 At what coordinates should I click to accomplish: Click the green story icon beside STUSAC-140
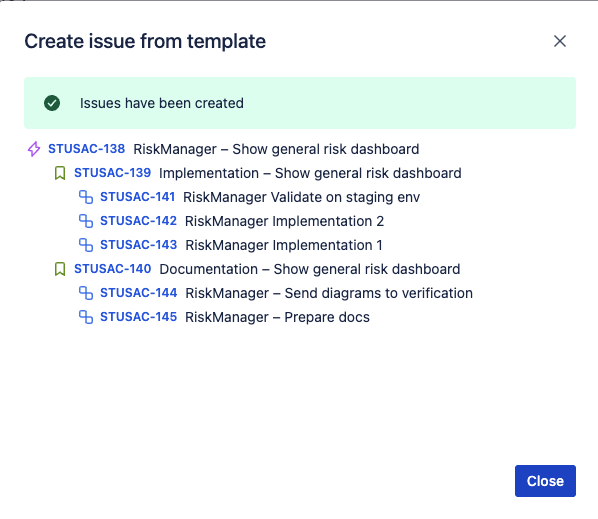[x=60, y=269]
